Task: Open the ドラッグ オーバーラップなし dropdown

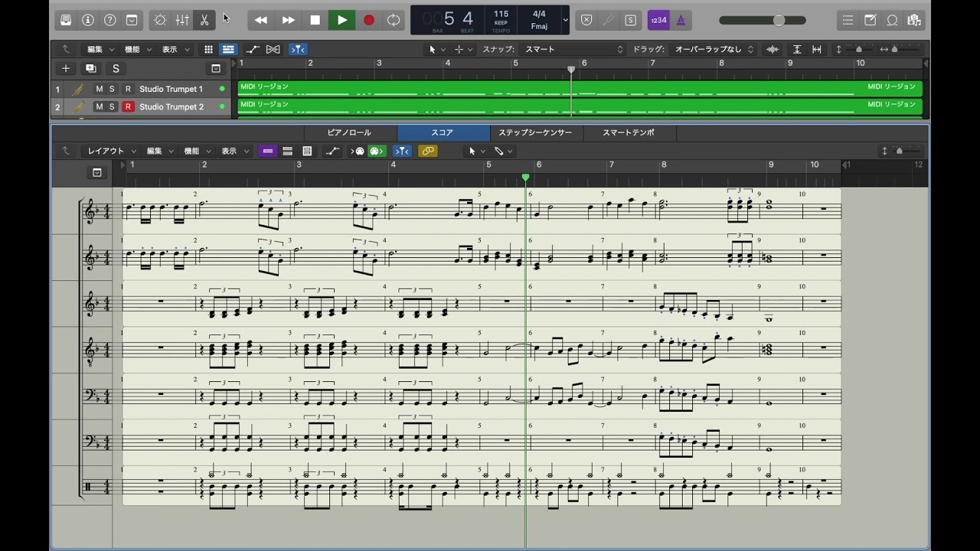Action: pos(714,49)
